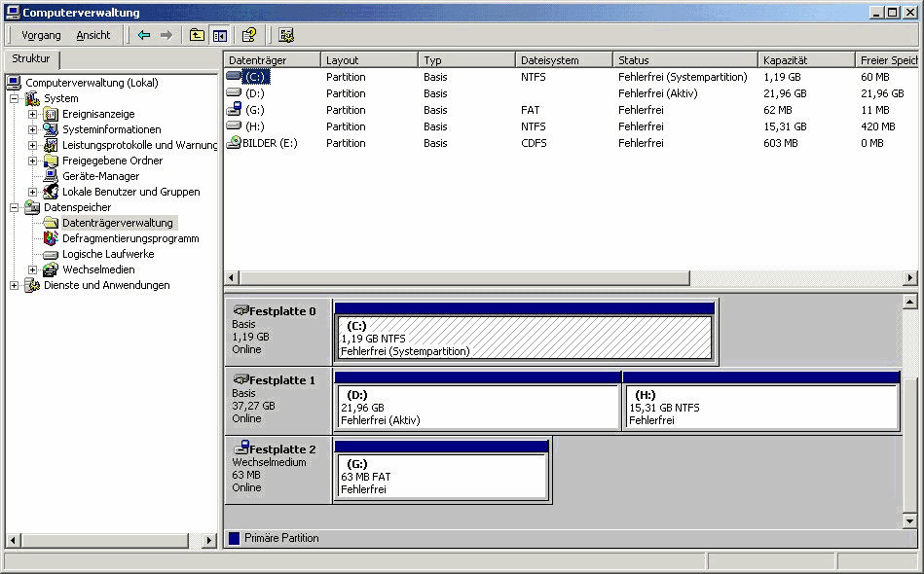Click the 'CDFS' file system cell

(534, 143)
